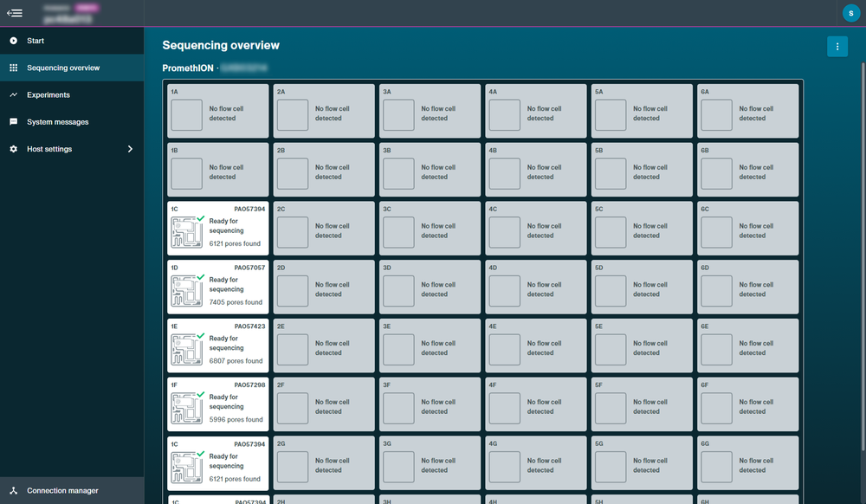Click the empty flow cell placeholder in 6A

[716, 115]
